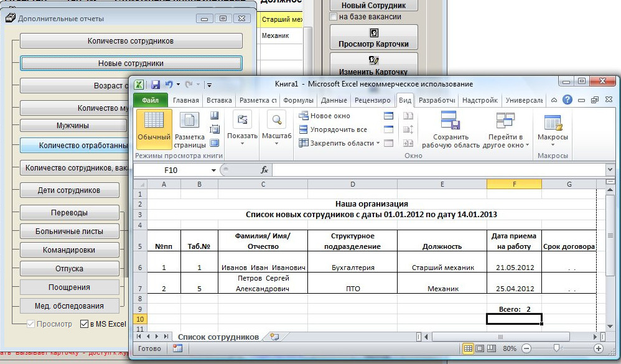This screenshot has width=621, height=364.
Task: Open the Масштаб dropdown
Action: pos(276,130)
